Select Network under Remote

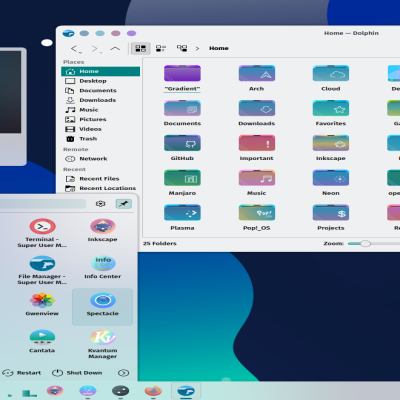pos(100,159)
